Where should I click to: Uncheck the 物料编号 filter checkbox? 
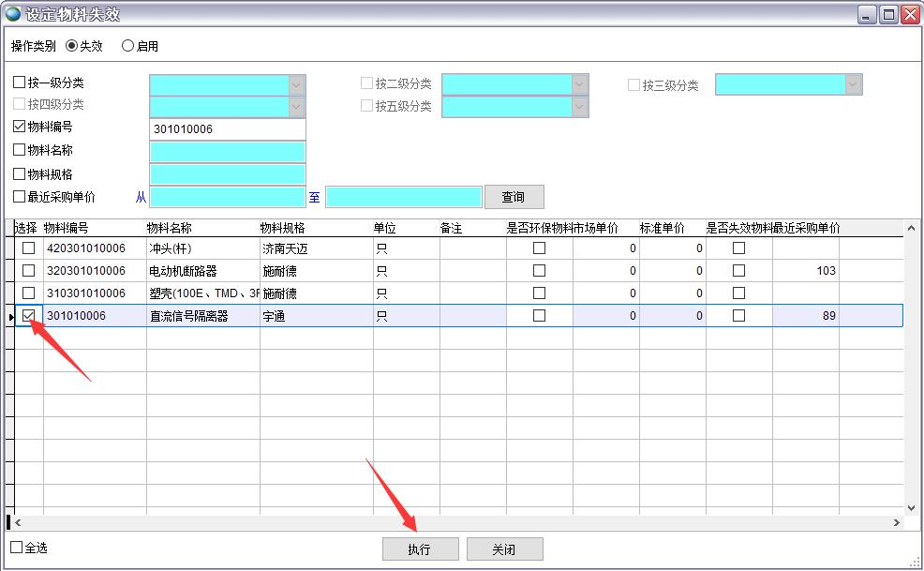(20, 127)
